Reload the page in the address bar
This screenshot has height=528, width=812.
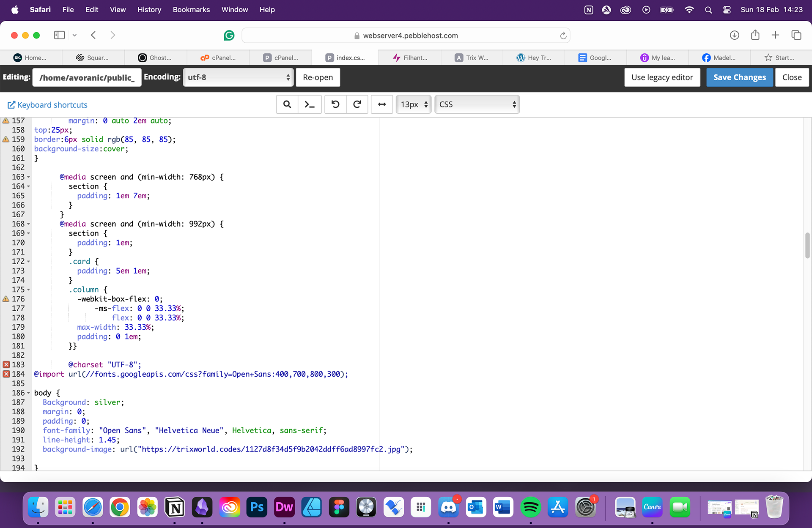point(563,36)
